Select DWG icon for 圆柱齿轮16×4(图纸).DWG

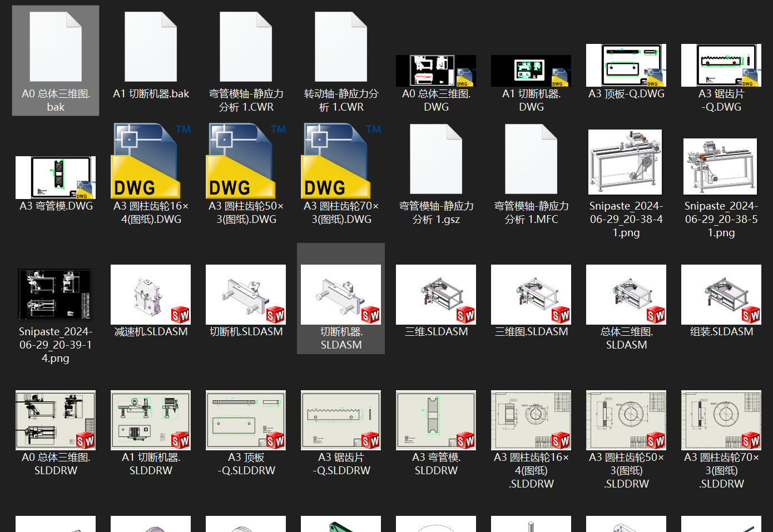tap(151, 161)
